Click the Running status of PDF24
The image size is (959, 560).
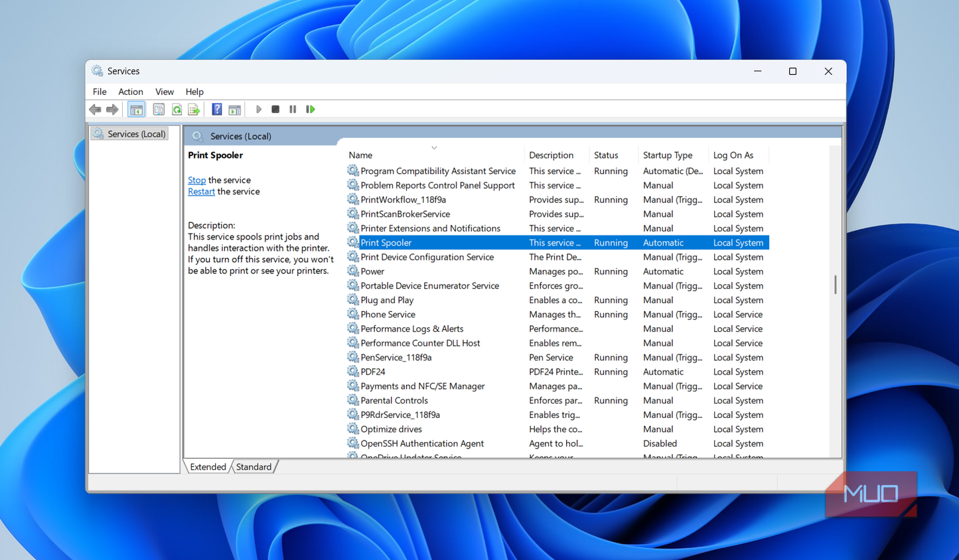611,372
